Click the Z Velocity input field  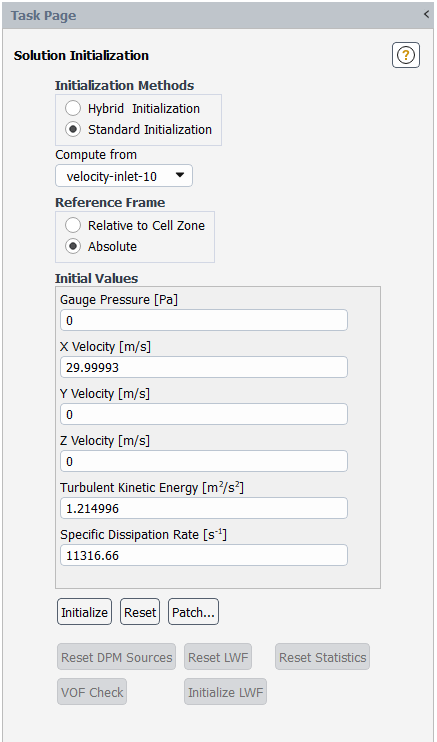(x=204, y=461)
